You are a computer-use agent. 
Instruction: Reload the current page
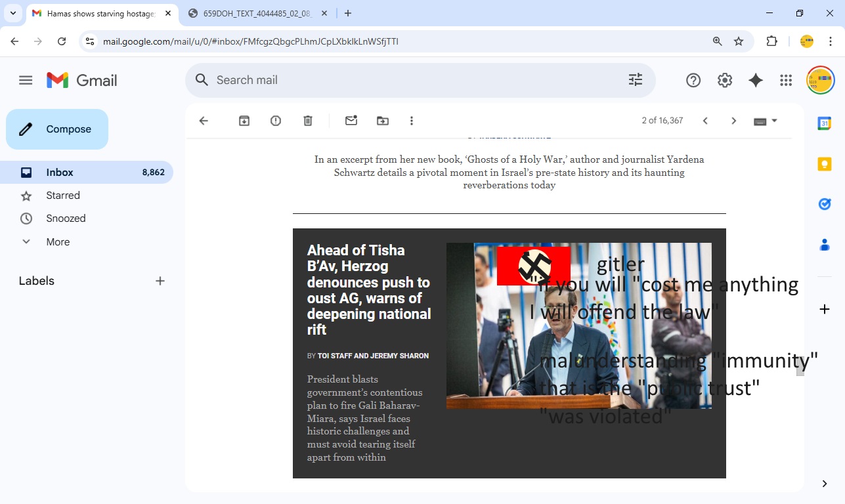click(x=62, y=41)
